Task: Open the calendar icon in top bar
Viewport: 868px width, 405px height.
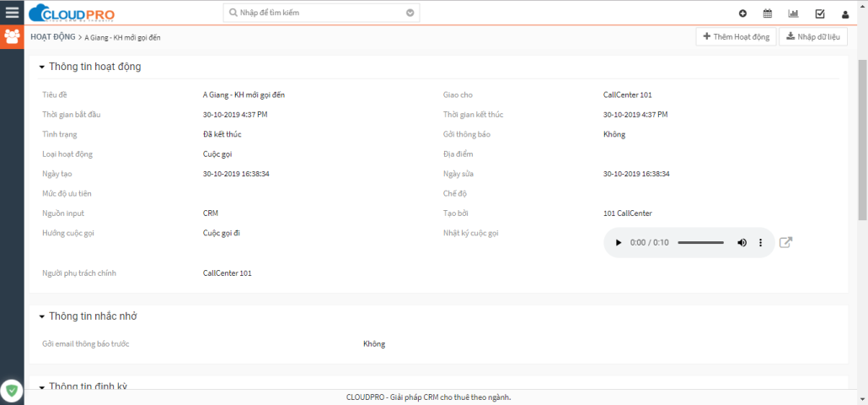Action: [768, 13]
